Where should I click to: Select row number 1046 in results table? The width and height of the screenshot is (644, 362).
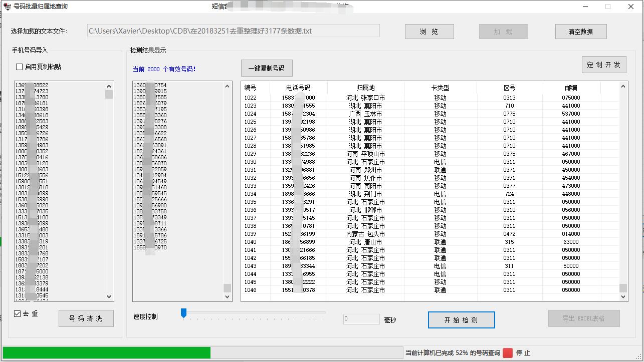[431, 290]
